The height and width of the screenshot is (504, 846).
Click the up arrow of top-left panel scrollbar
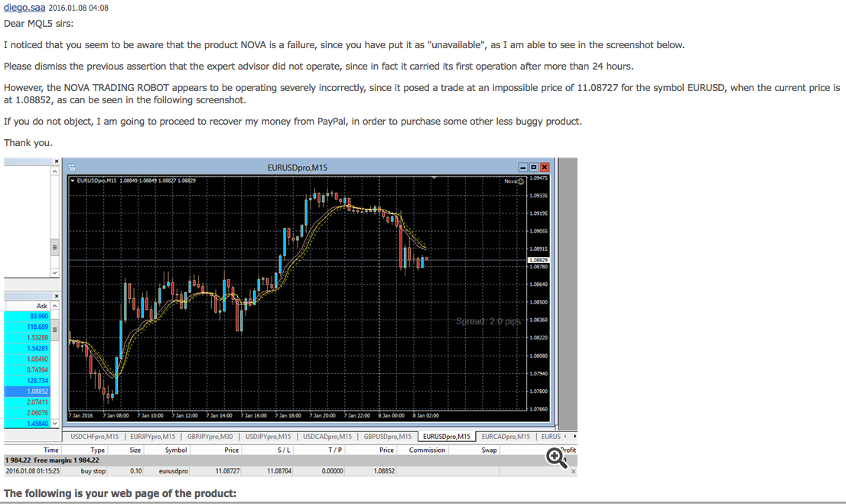click(54, 171)
